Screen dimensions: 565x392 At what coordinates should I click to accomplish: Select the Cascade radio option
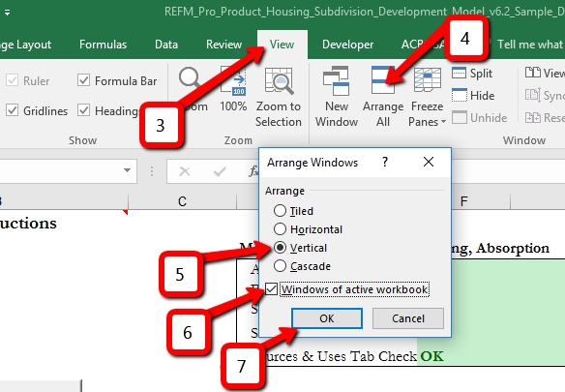point(280,266)
